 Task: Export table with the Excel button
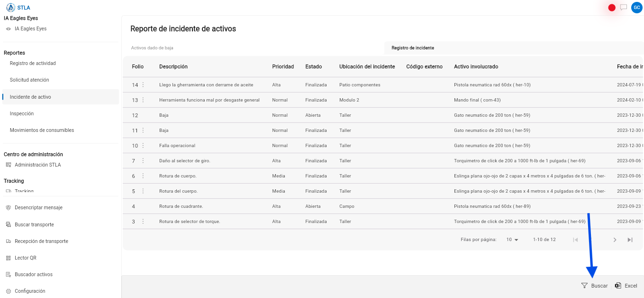[626, 286]
